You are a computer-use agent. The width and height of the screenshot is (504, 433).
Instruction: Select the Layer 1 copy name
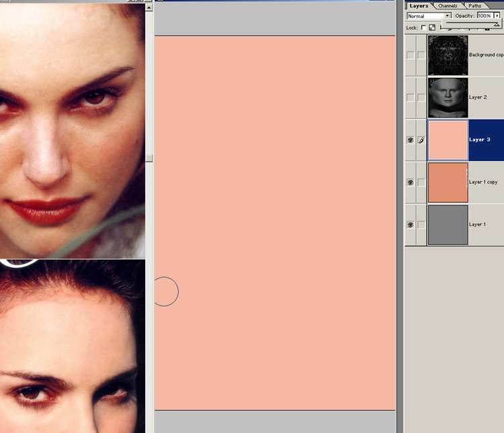(x=483, y=183)
